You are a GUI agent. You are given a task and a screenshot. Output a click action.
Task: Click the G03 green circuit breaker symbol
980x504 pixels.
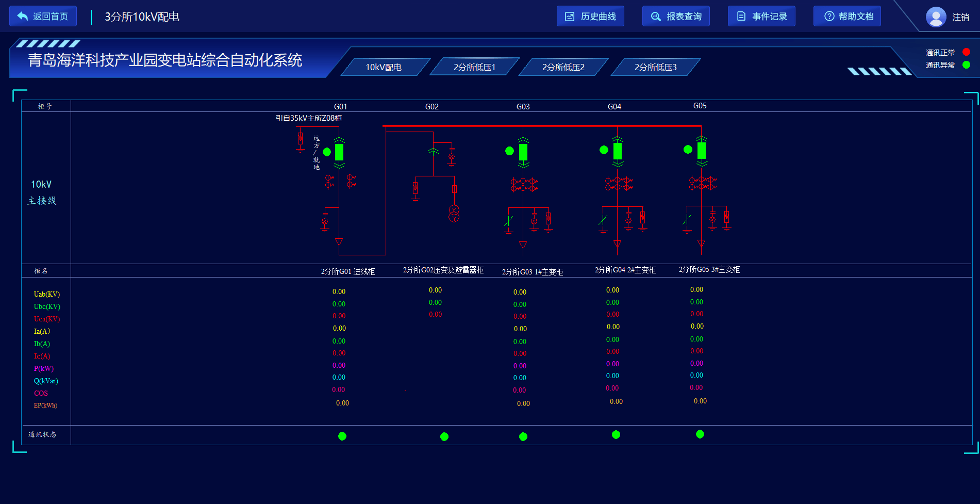click(523, 152)
